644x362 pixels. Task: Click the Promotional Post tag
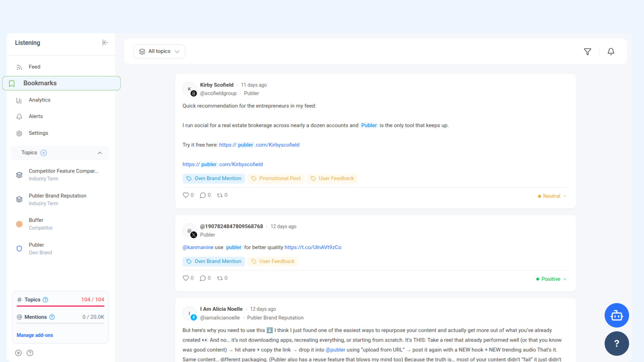coord(276,178)
